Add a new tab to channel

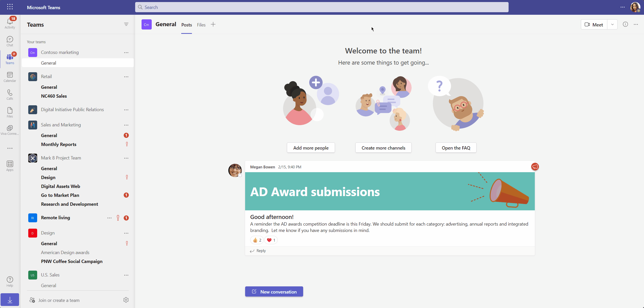[213, 24]
